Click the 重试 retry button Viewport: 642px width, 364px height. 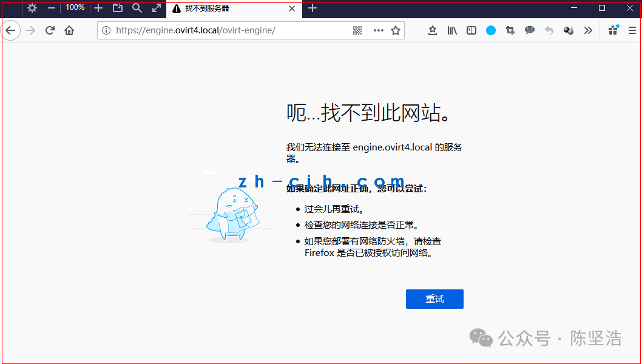pos(434,299)
